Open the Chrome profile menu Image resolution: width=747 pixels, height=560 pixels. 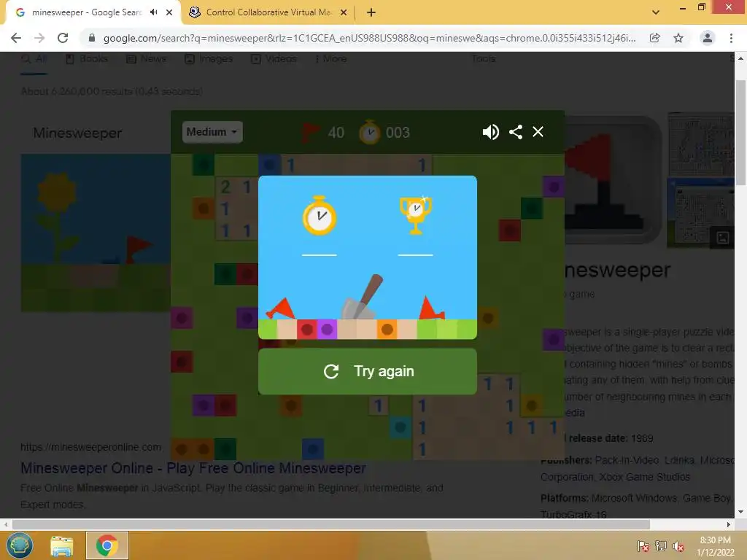(x=708, y=38)
